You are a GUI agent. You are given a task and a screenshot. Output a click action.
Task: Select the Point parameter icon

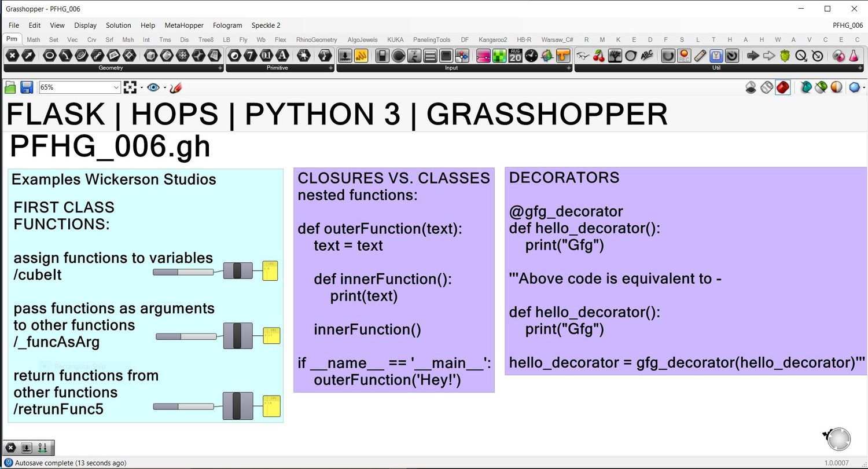tap(12, 56)
